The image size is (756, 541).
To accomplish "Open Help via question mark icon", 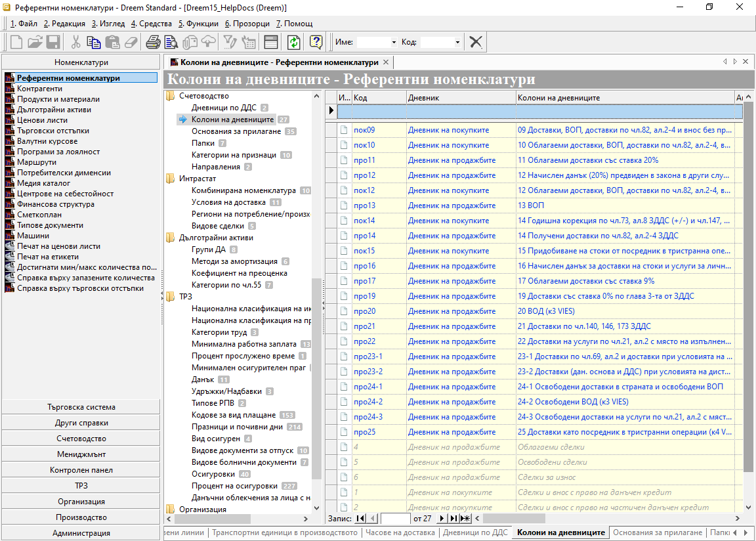I will click(x=316, y=42).
